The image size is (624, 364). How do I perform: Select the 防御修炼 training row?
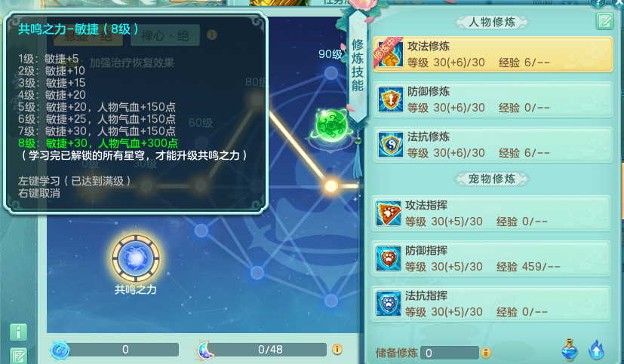pos(493,99)
